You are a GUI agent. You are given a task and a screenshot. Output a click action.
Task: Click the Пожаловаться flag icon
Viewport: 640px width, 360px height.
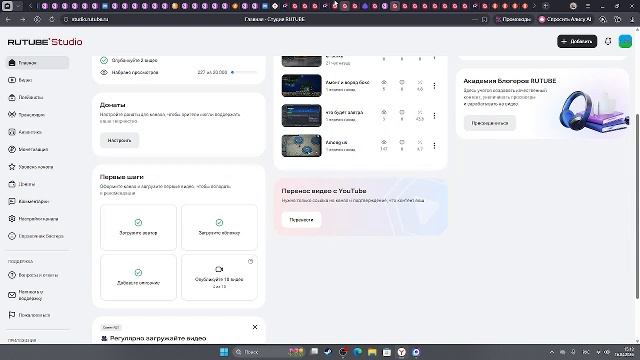(x=12, y=315)
